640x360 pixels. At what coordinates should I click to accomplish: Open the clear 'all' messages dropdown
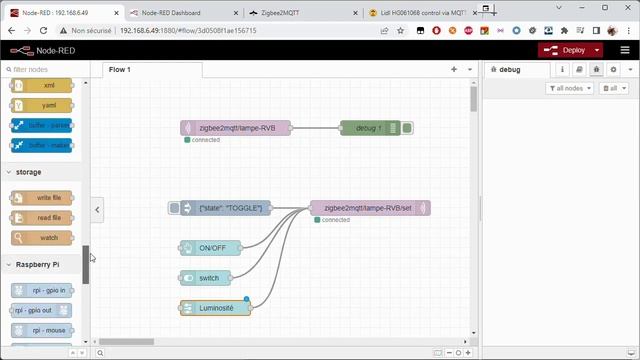coord(614,88)
